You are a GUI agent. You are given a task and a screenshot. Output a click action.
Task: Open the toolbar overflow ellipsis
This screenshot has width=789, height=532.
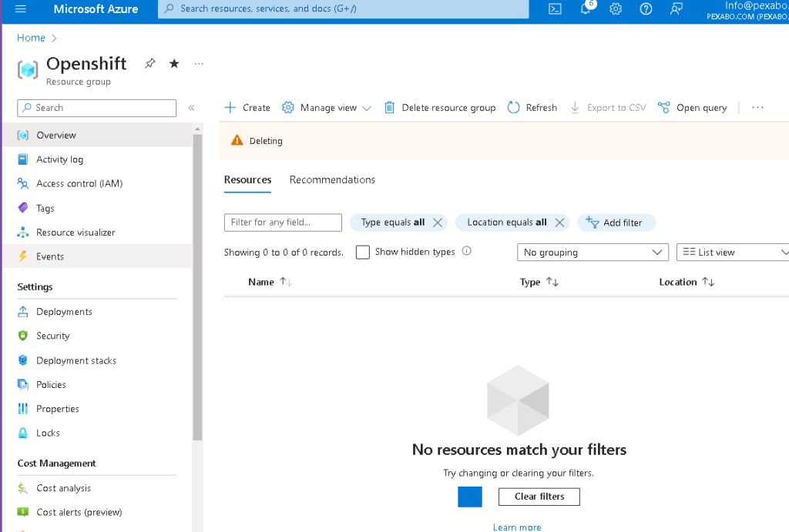click(x=757, y=108)
